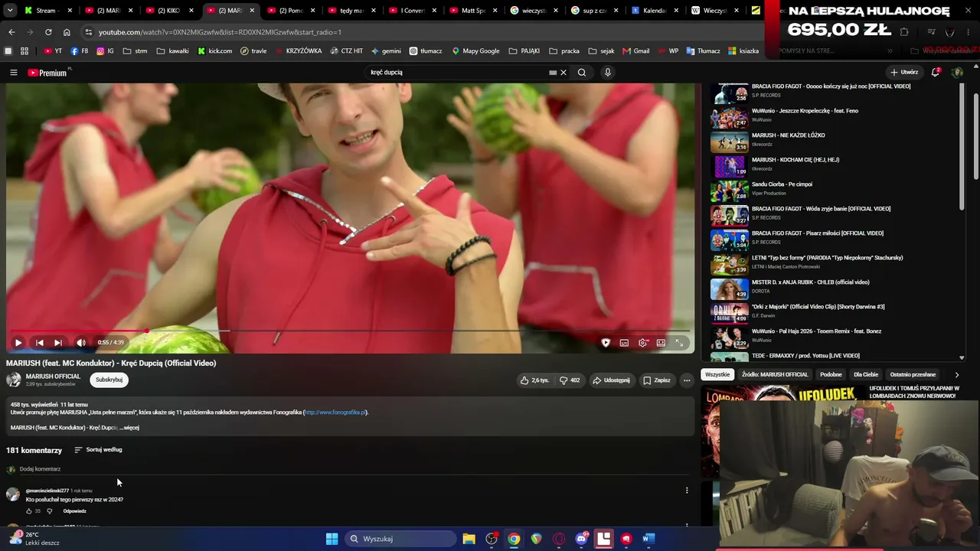The height and width of the screenshot is (551, 980).
Task: Dislike the comment by marcinzielinski277
Action: 50,511
